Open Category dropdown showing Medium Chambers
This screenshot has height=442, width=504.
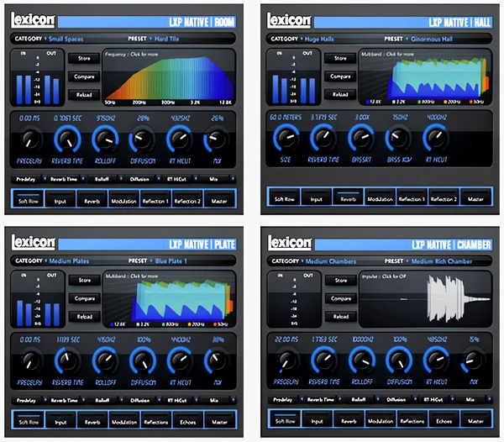(330, 261)
